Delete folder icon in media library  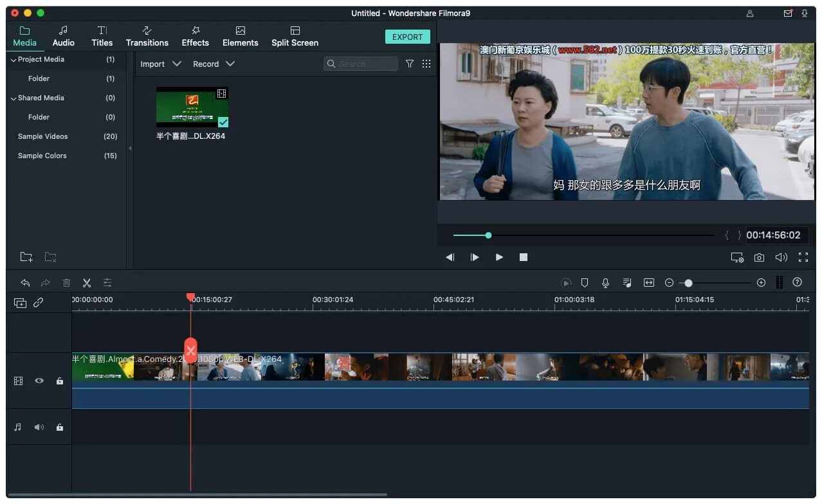click(50, 257)
